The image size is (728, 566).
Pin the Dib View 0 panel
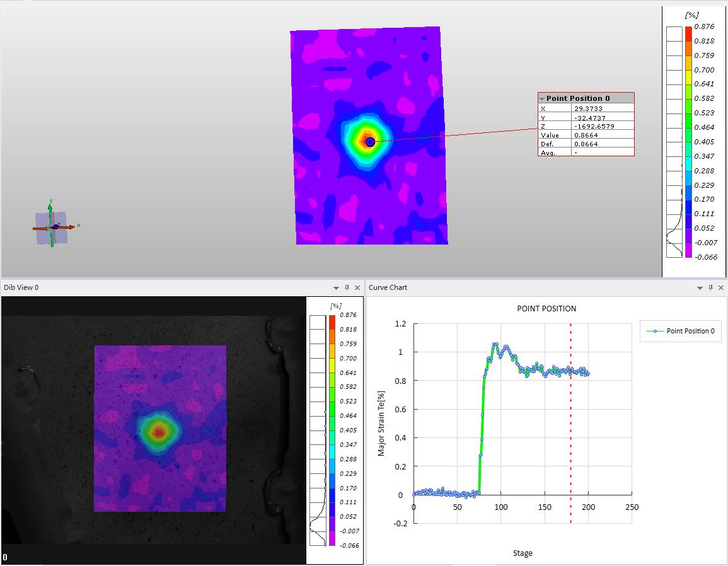pos(347,287)
